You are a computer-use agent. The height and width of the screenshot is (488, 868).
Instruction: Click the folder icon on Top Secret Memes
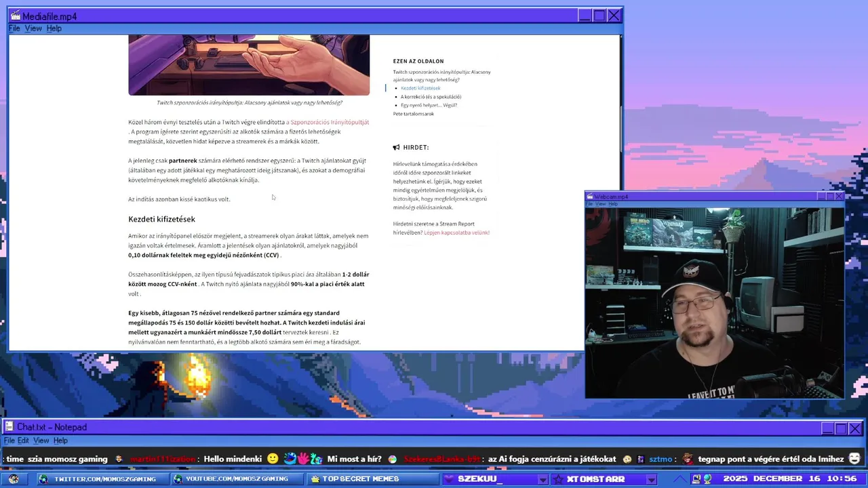315,479
